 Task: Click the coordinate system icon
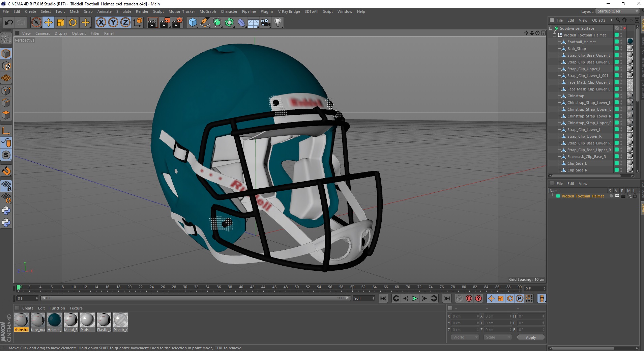(x=138, y=23)
